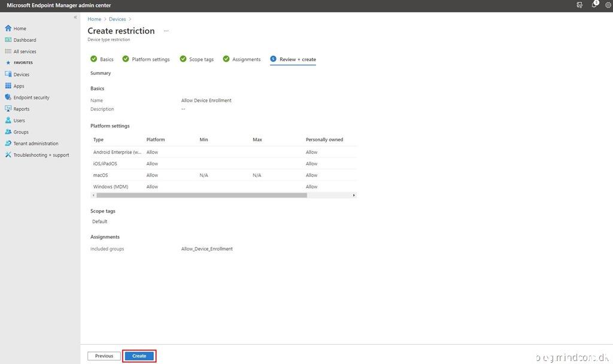Open Dashboard icon in left navigation
This screenshot has height=364, width=613.
[x=8, y=40]
